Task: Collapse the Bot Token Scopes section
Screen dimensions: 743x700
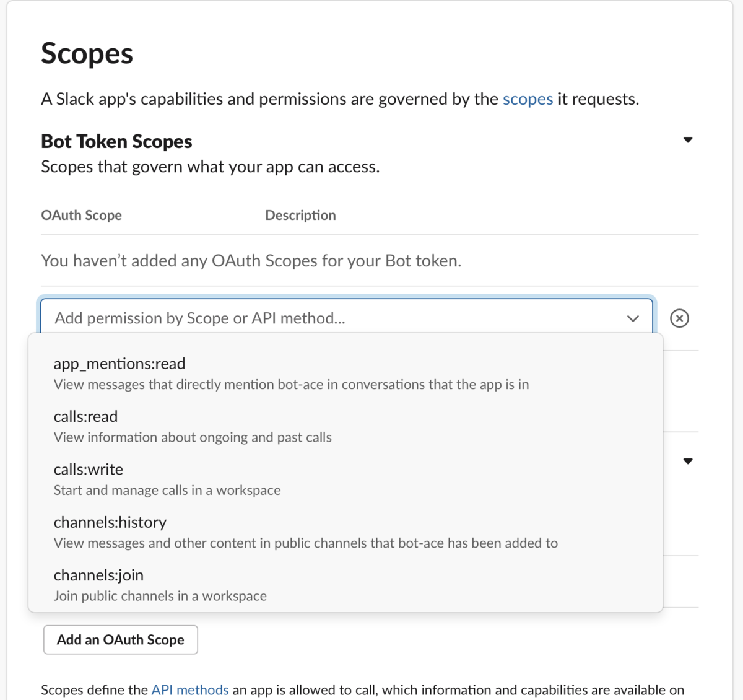Action: (x=688, y=140)
